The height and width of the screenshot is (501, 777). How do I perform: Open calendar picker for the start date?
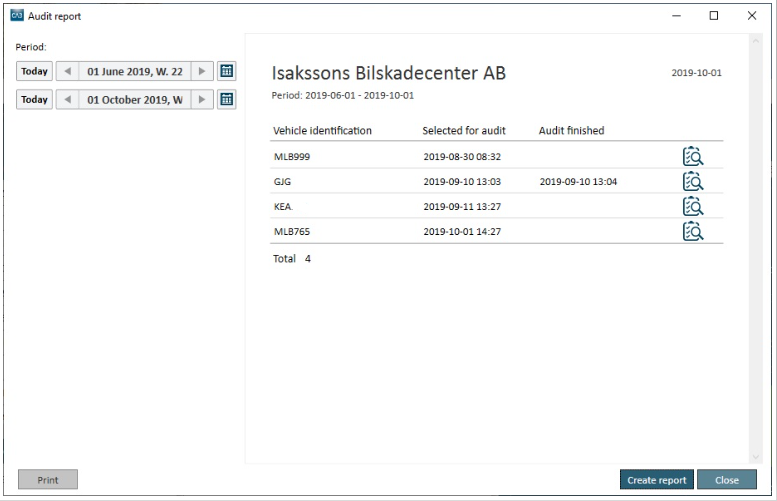[226, 71]
